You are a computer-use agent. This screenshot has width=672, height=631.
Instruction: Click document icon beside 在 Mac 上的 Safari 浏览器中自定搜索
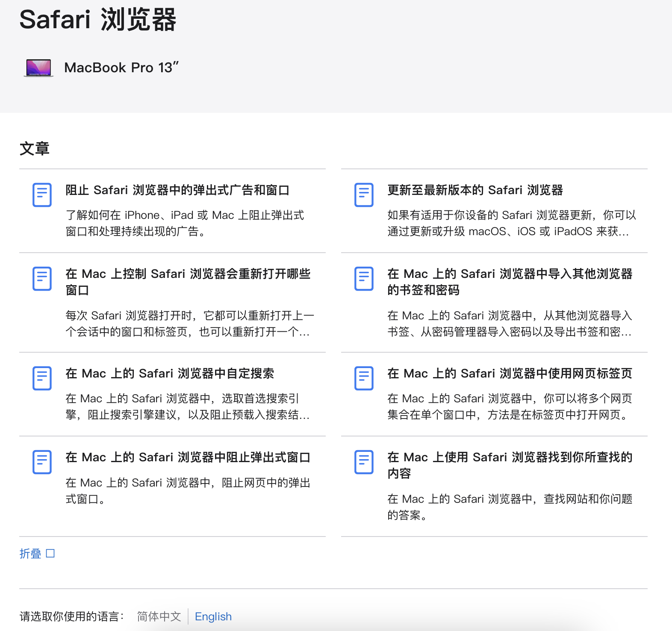42,378
